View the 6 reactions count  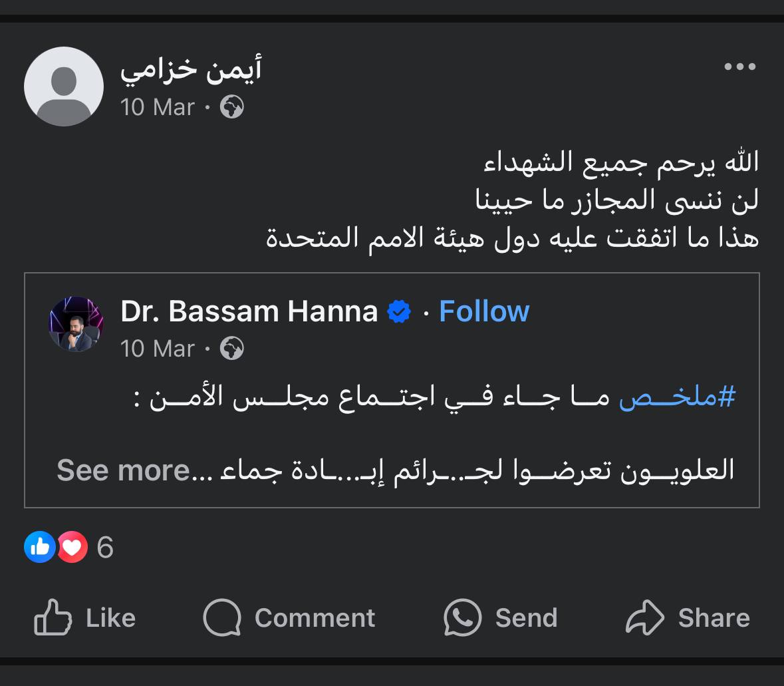point(105,548)
